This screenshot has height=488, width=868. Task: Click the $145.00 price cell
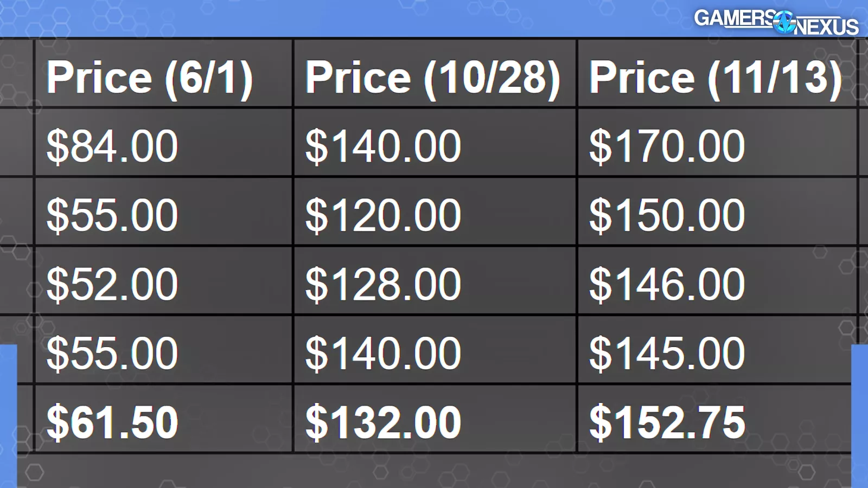(667, 353)
